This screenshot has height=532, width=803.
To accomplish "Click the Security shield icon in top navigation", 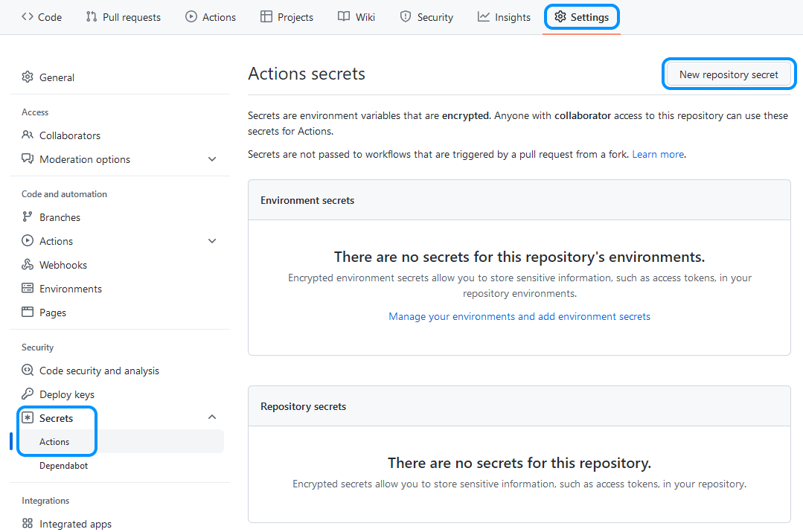I will (x=406, y=17).
